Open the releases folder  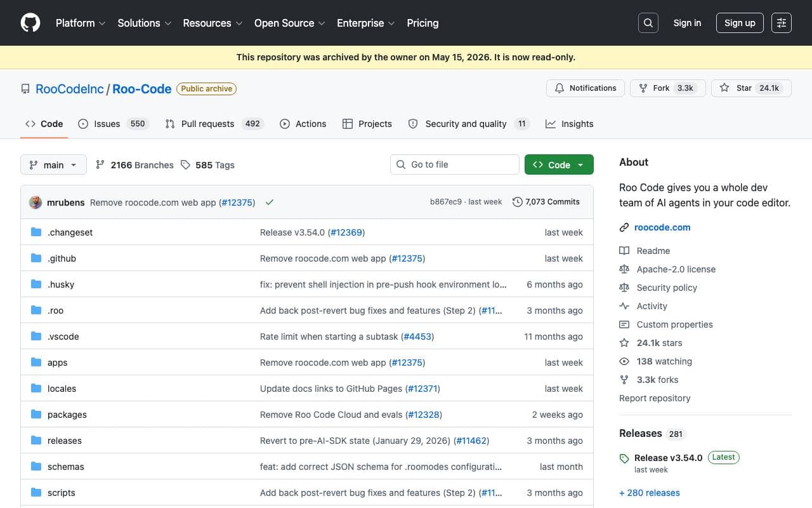[65, 441]
